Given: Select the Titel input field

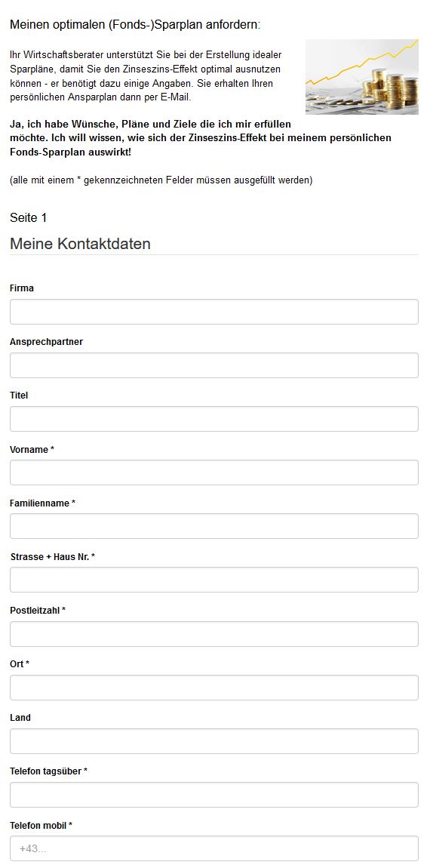Looking at the screenshot, I should coord(214,419).
